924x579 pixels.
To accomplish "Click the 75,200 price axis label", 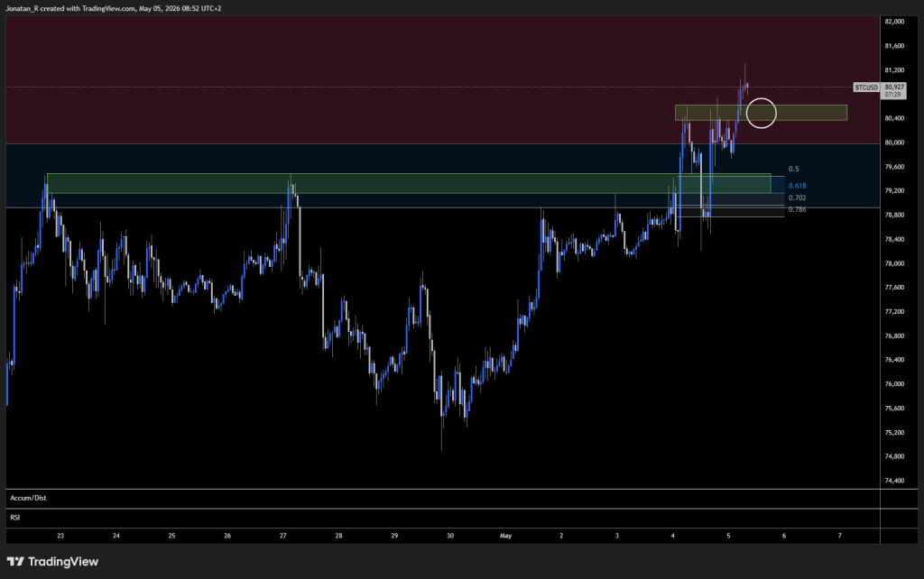I will click(x=894, y=432).
